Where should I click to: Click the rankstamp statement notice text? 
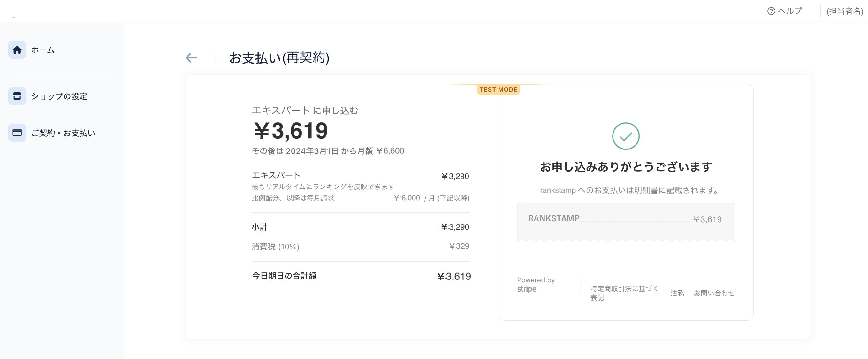(629, 190)
